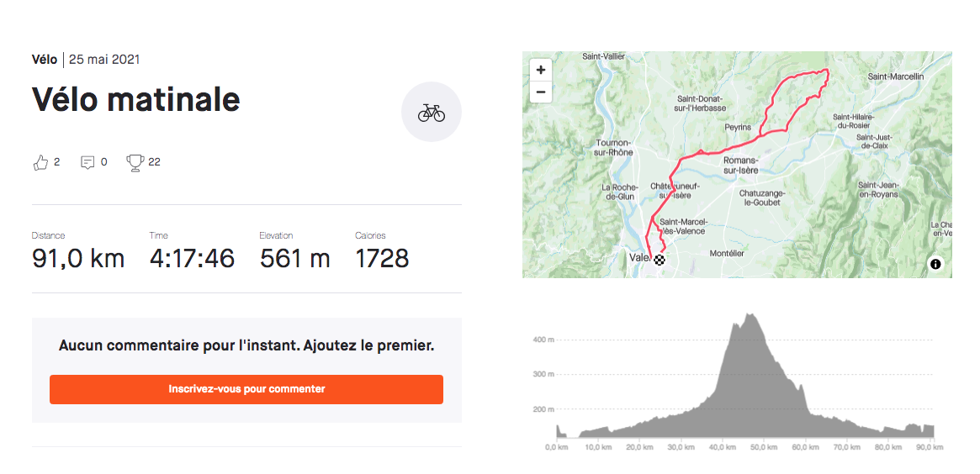
Task: Click the 1728 calories value
Action: click(382, 259)
